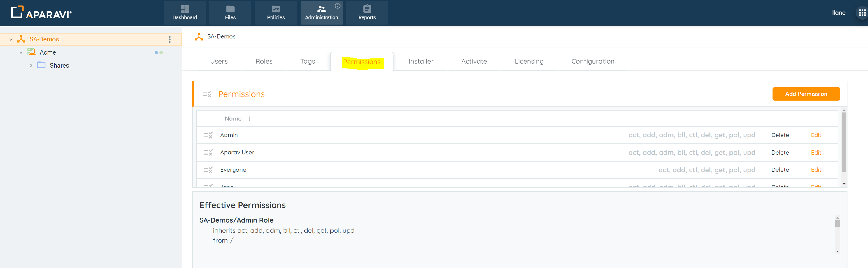Image resolution: width=868 pixels, height=268 pixels.
Task: Go to Policies via its icon
Action: coord(276,9)
